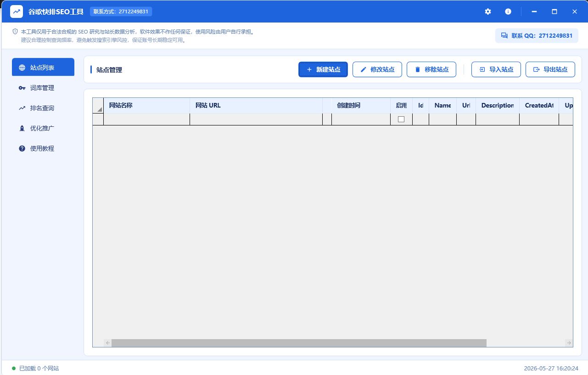Image resolution: width=588 pixels, height=375 pixels.
Task: Switch to the 排名查询 sidebar section
Action: click(43, 108)
